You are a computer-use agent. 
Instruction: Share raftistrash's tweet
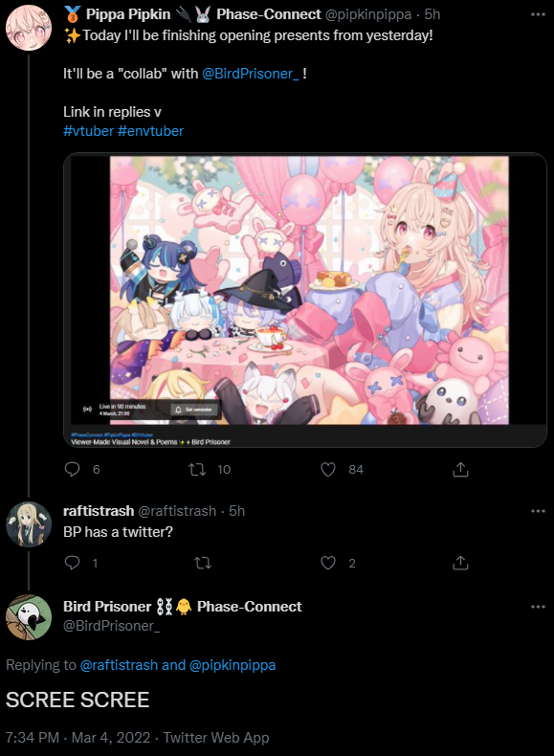point(460,563)
